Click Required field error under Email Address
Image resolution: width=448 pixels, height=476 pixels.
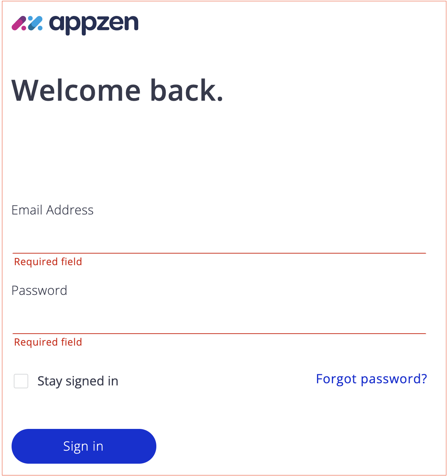pos(48,262)
